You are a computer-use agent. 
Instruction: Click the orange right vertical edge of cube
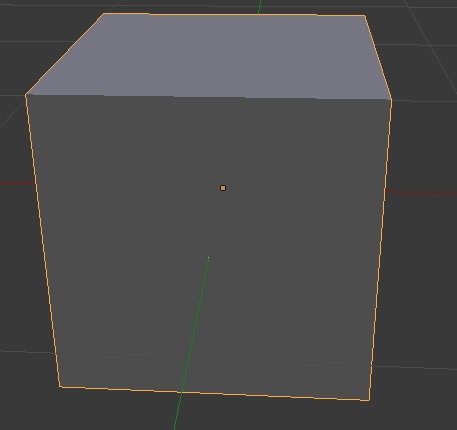[380, 250]
